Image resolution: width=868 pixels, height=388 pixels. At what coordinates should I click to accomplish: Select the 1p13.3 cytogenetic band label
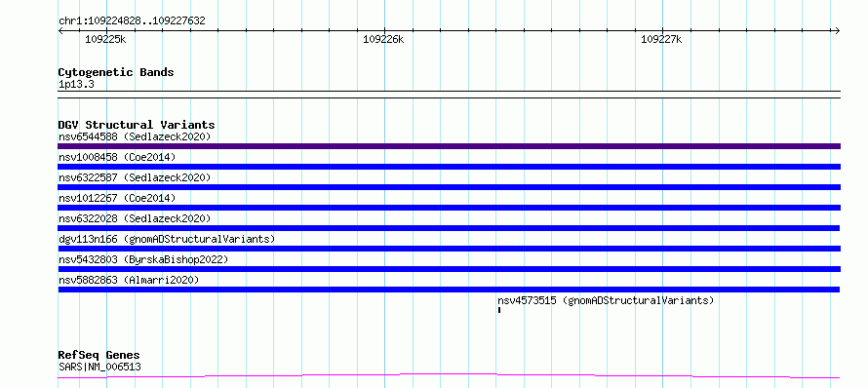(76, 85)
